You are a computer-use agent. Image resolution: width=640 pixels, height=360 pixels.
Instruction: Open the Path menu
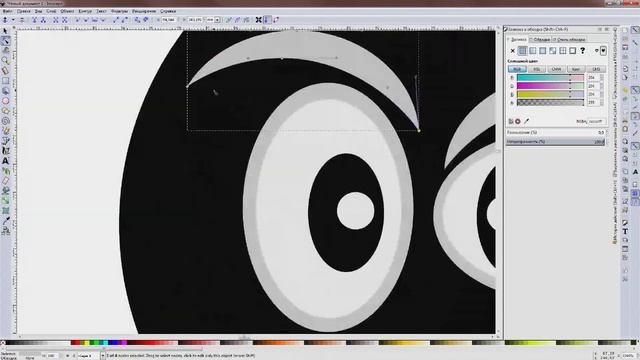coord(85,11)
